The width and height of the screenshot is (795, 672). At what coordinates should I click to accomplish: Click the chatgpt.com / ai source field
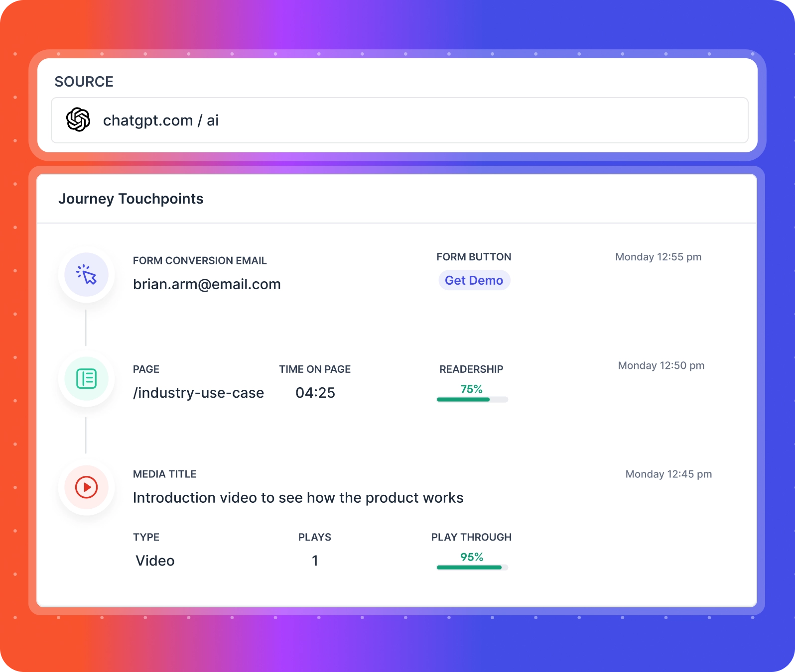pos(399,120)
